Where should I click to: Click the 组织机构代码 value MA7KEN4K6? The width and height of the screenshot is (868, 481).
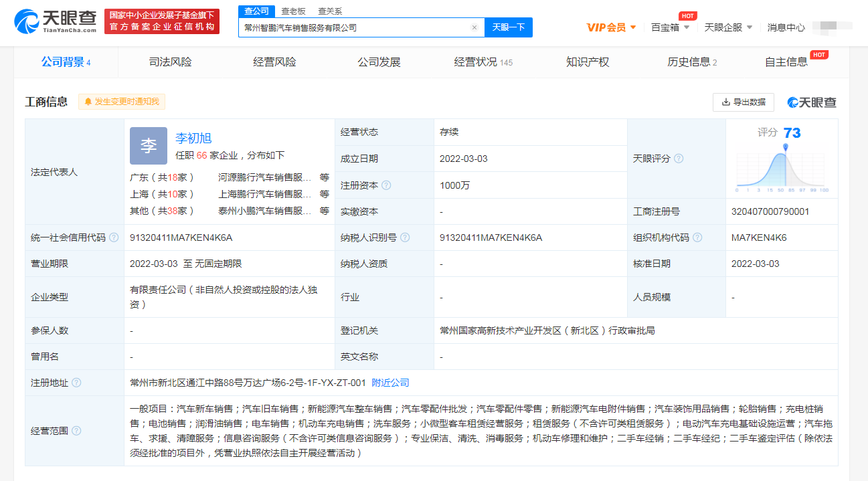pos(759,237)
